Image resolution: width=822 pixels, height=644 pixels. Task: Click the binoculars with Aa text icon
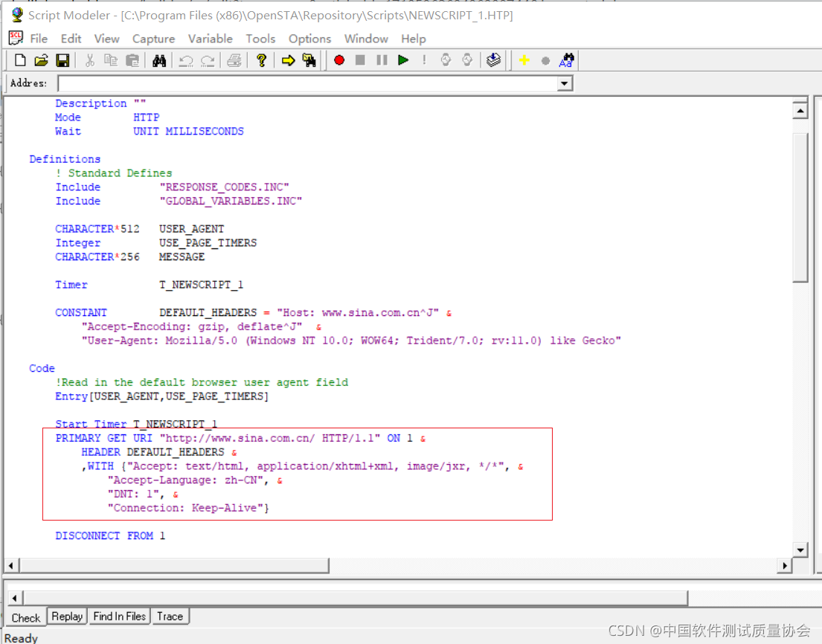(x=567, y=60)
